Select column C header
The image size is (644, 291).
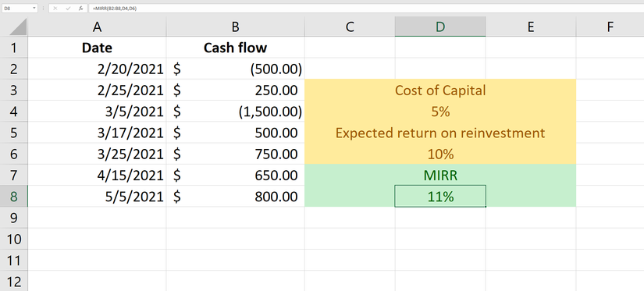(350, 27)
